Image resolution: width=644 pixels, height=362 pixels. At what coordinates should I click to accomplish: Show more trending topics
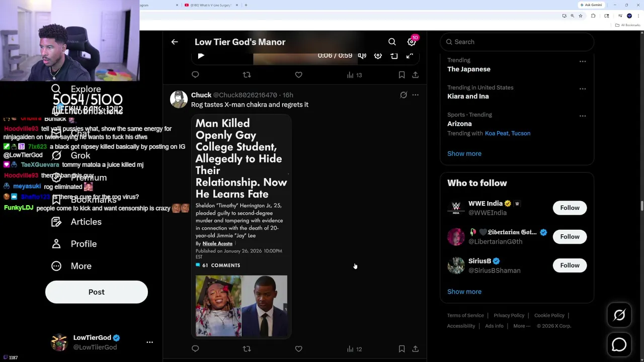464,154
